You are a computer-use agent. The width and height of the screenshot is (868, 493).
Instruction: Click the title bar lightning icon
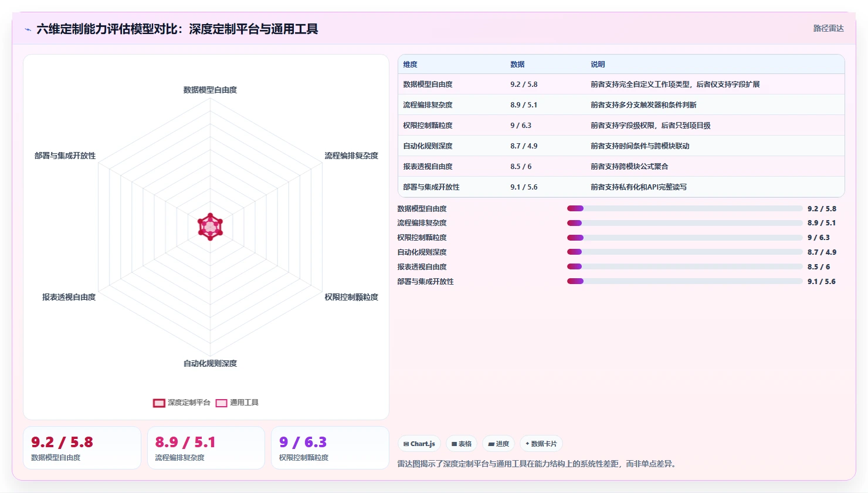point(28,29)
